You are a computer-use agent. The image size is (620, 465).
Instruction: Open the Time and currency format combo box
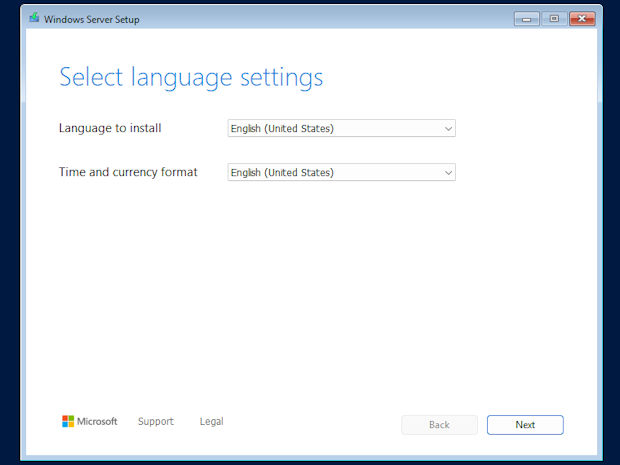click(x=341, y=172)
